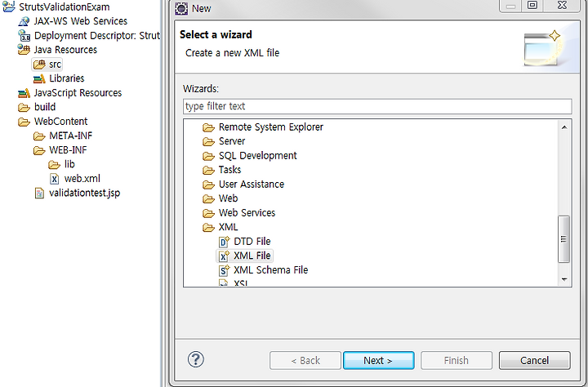Open the help question mark icon
The height and width of the screenshot is (387, 588).
(196, 359)
